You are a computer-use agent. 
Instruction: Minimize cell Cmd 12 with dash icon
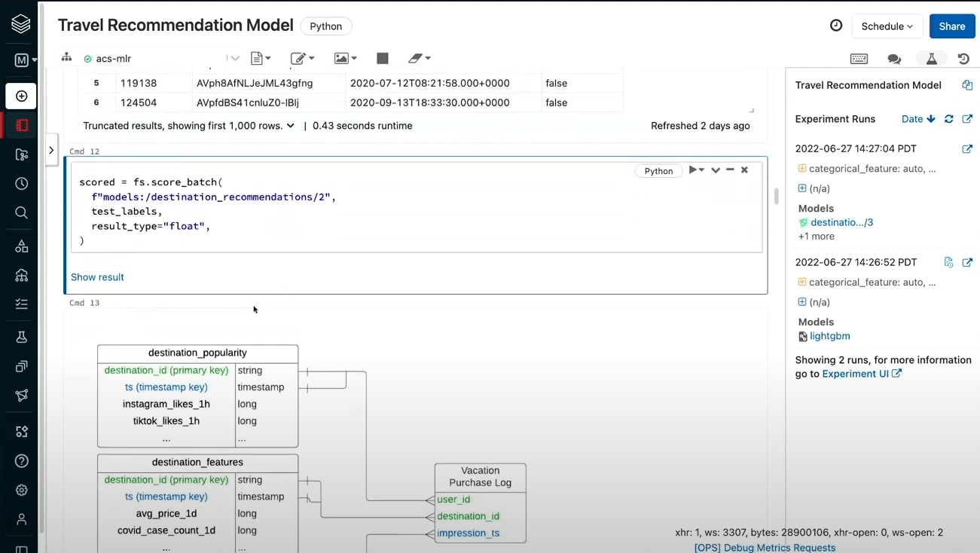coord(730,170)
